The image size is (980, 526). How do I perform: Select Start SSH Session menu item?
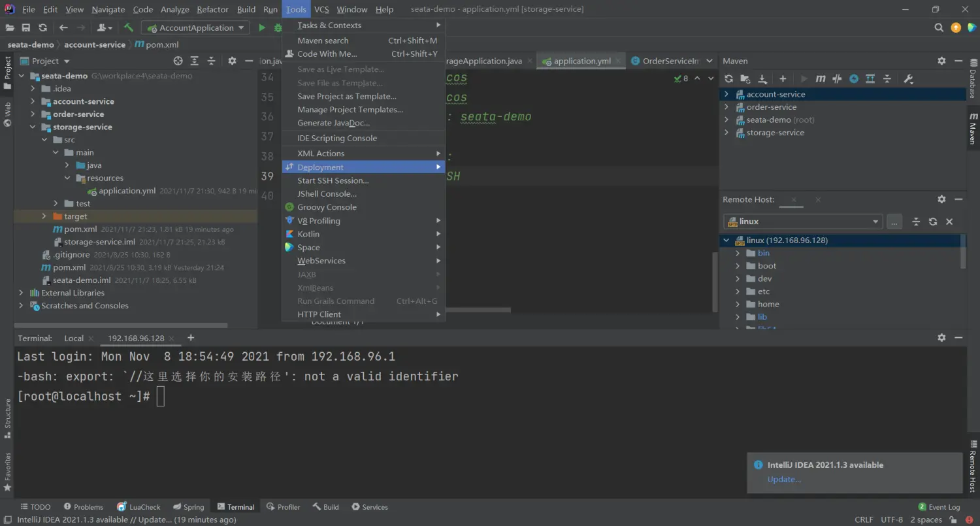[333, 180]
